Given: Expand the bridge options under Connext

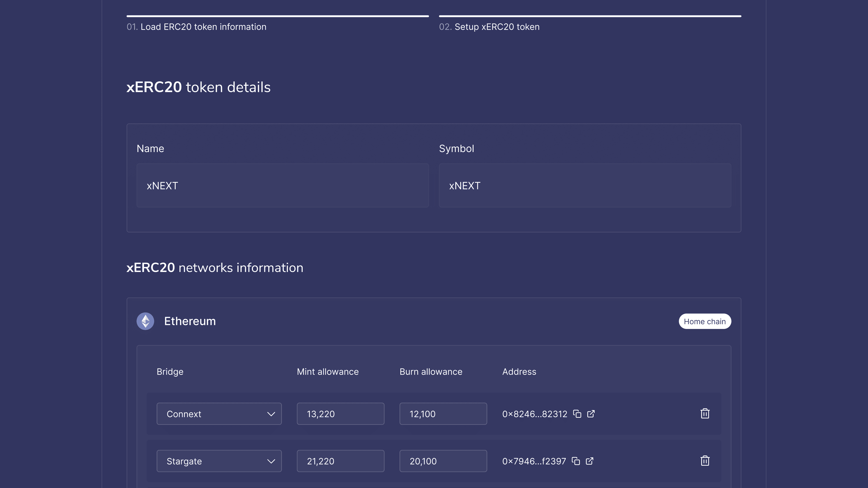Looking at the screenshot, I should click(x=271, y=414).
